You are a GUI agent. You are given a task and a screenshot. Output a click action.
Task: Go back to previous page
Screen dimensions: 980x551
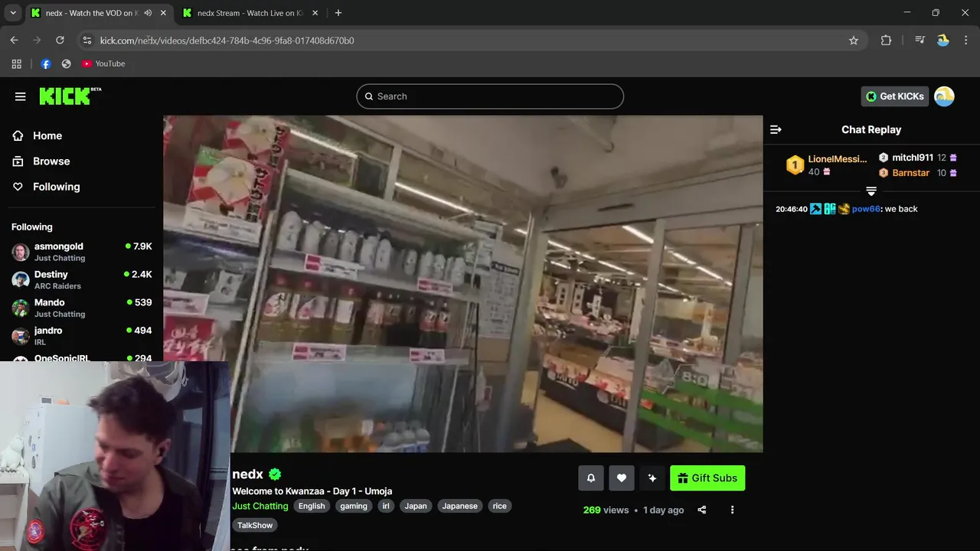click(x=14, y=41)
